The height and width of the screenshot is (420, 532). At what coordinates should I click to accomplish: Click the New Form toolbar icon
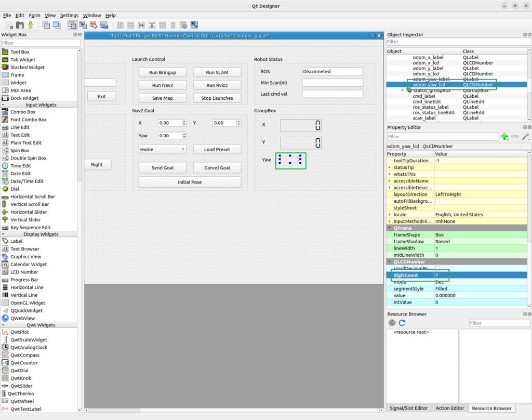pyautogui.click(x=9, y=25)
